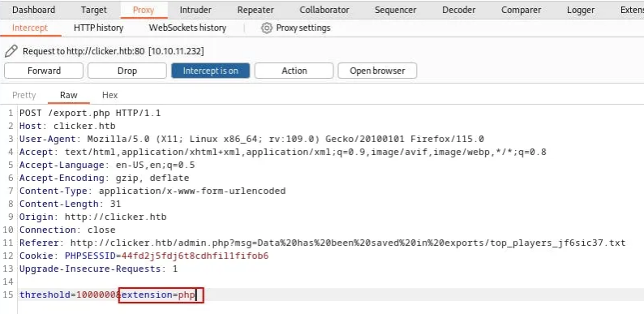Click the Referer header line
Viewport: 644px width, 314px height.
tap(323, 243)
